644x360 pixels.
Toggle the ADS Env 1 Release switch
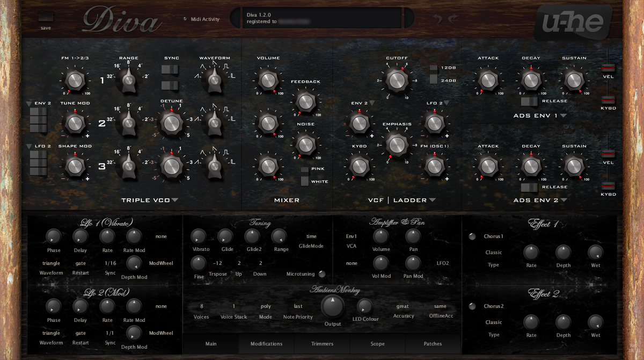[x=529, y=101]
